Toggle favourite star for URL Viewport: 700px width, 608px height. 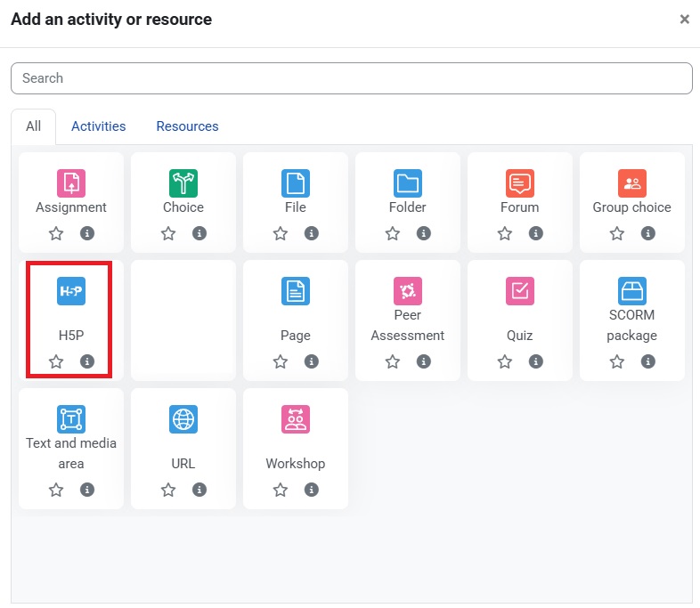[168, 490]
